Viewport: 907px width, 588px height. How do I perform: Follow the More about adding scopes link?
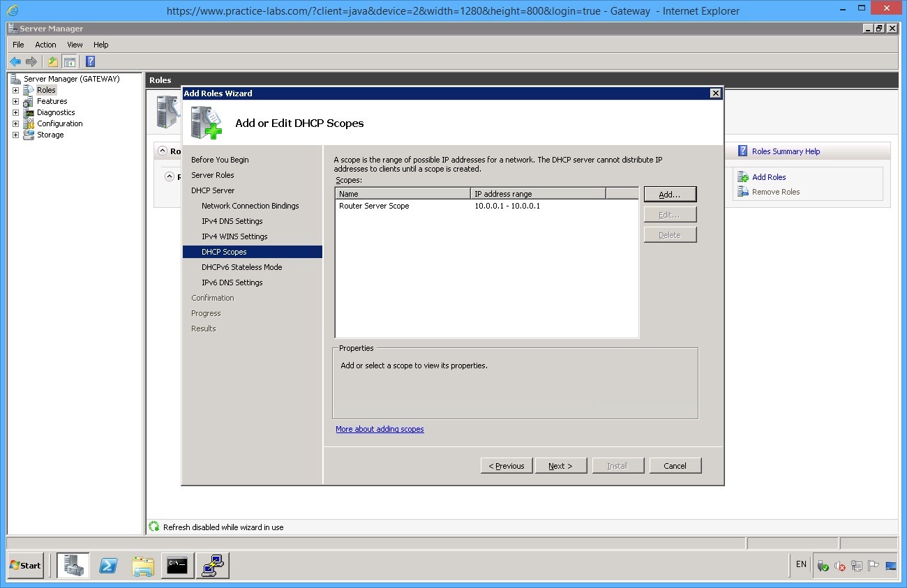[x=380, y=429]
